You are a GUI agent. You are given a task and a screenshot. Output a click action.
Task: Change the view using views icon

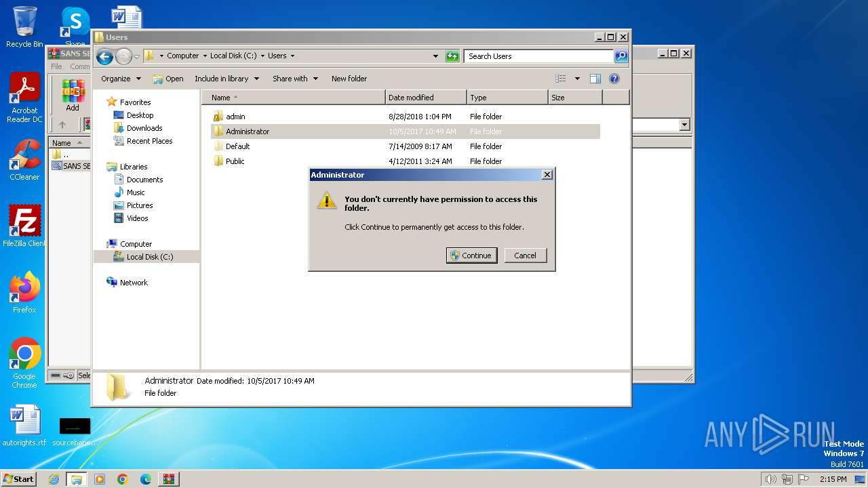[561, 79]
